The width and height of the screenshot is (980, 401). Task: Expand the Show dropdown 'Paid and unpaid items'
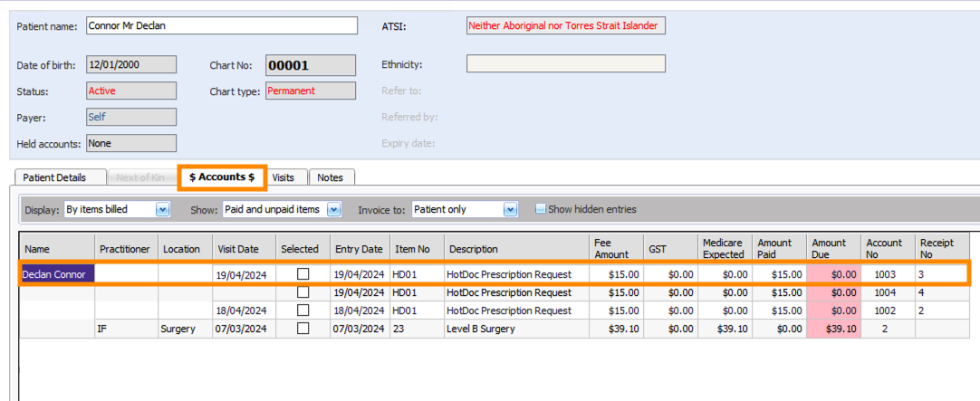click(x=334, y=210)
